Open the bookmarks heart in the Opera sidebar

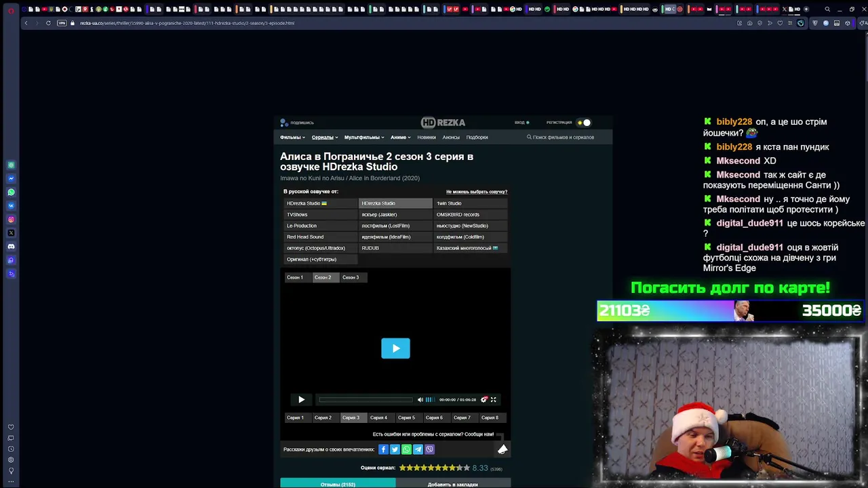(11, 427)
